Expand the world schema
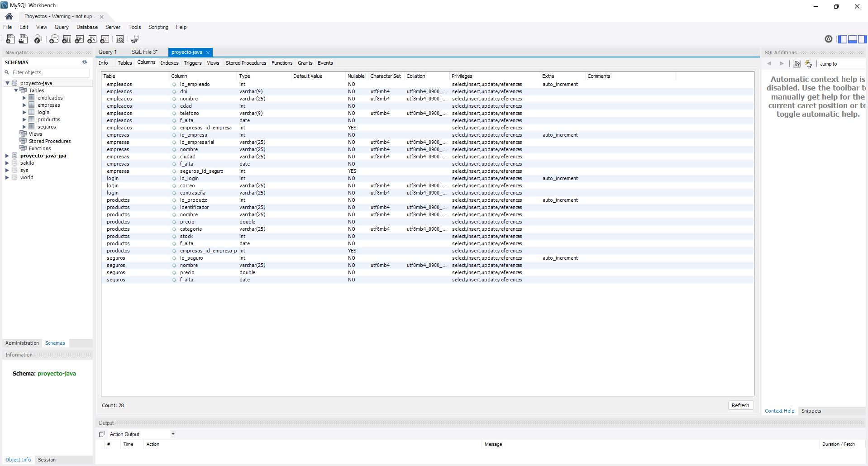Screen dimensions: 868x466 (x=7, y=177)
